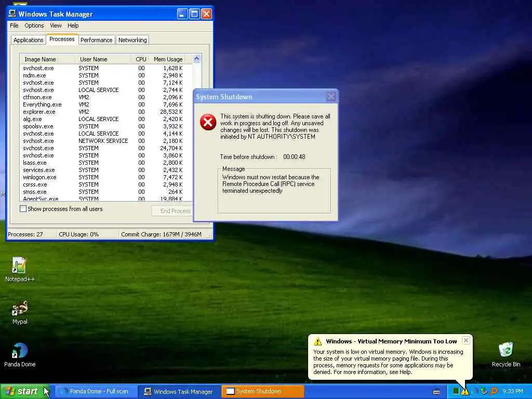
Task: Click the Processes: 27 status bar entry
Action: 25,234
